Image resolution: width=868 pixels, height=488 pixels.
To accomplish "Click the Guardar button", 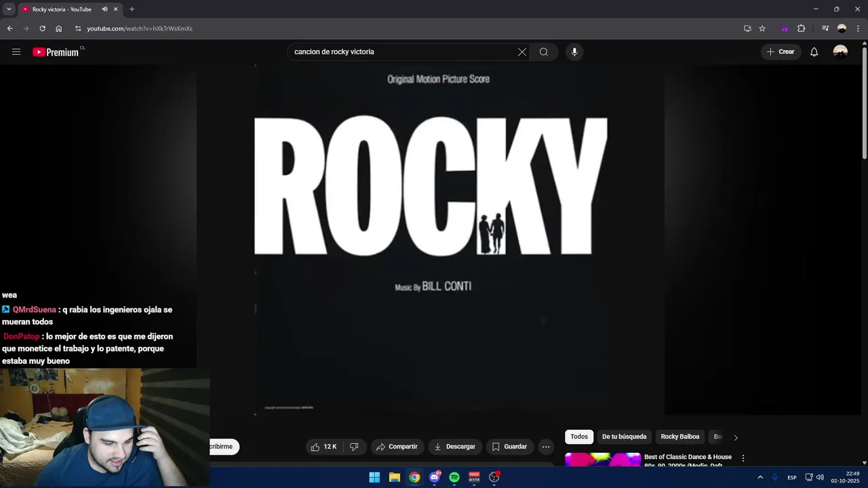I will pyautogui.click(x=509, y=447).
